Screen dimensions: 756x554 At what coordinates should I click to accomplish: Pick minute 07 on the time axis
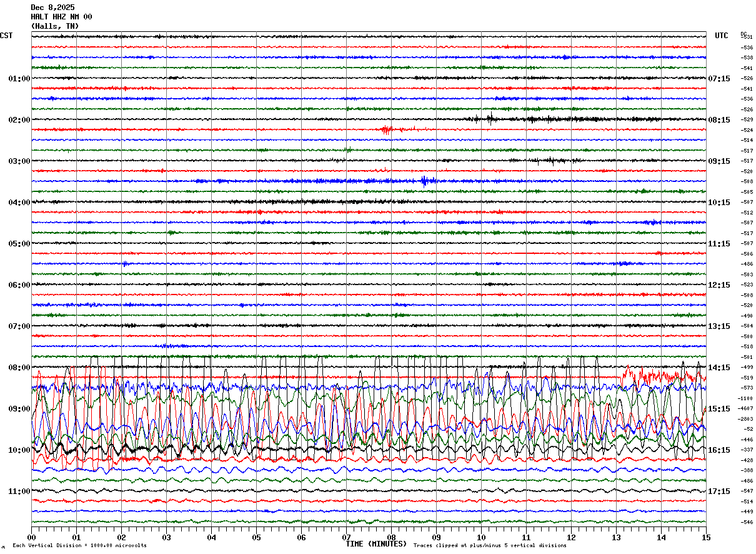(346, 537)
